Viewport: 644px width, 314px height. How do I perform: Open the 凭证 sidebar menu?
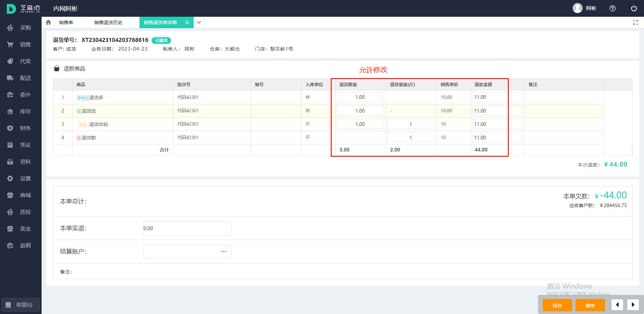click(20, 145)
